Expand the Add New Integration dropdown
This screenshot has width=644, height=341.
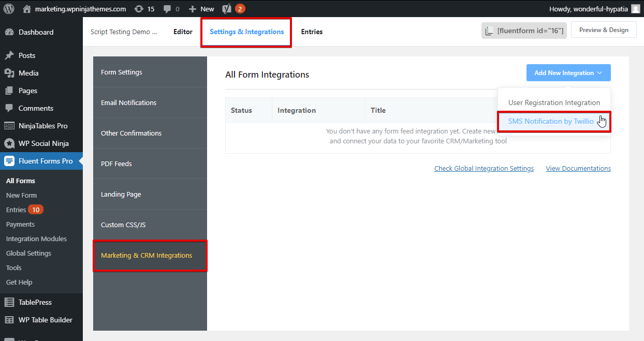568,73
